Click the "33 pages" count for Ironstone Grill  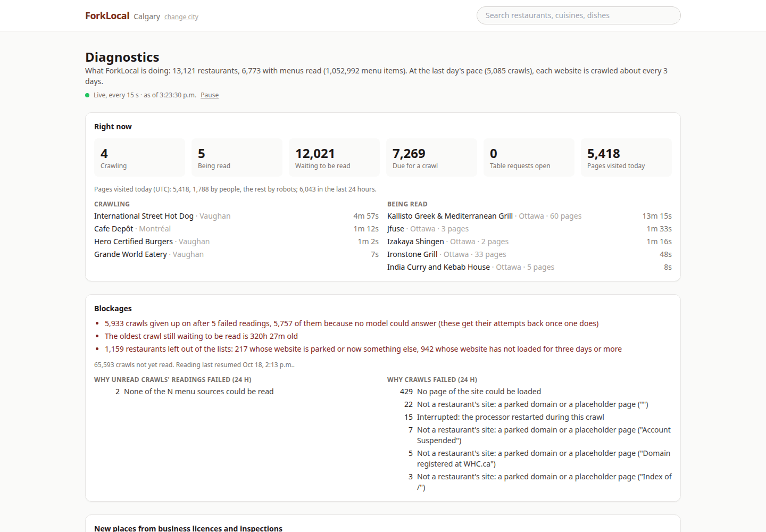point(490,254)
